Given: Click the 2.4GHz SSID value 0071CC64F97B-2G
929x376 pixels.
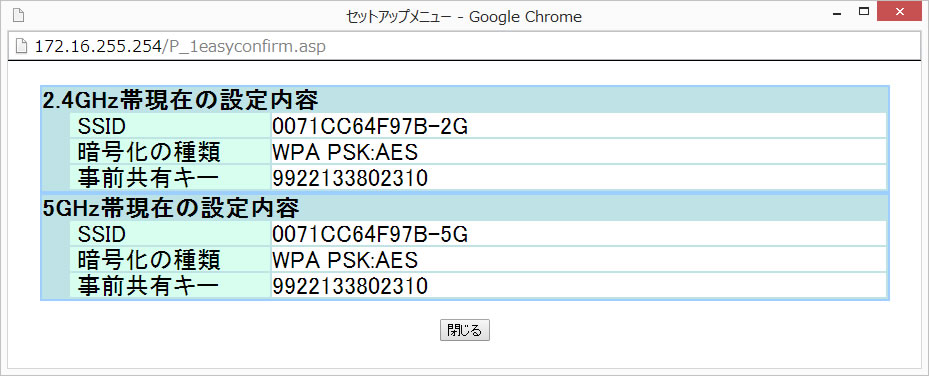Looking at the screenshot, I should (370, 127).
